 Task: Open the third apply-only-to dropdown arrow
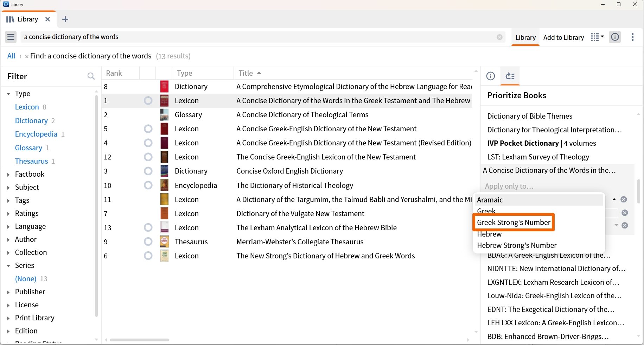point(616,225)
